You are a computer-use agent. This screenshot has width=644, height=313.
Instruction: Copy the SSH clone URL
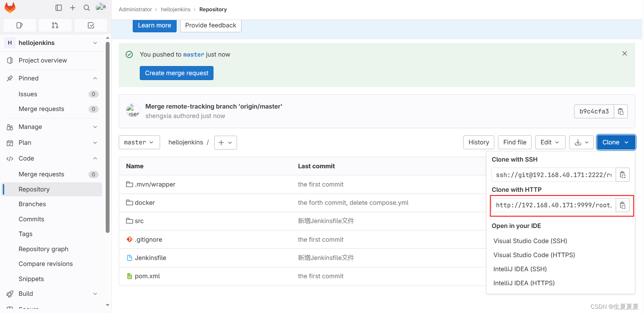(623, 175)
